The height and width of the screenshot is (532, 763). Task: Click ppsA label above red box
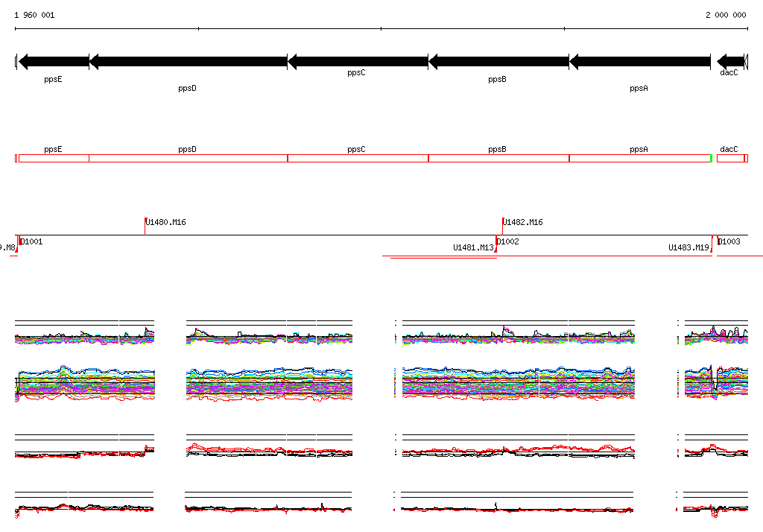(x=639, y=150)
